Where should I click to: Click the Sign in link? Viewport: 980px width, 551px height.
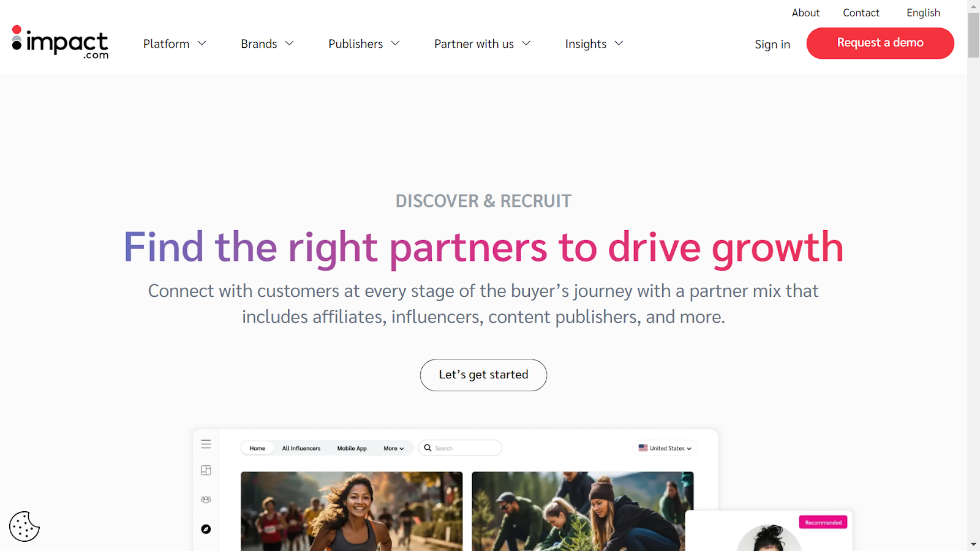click(772, 44)
